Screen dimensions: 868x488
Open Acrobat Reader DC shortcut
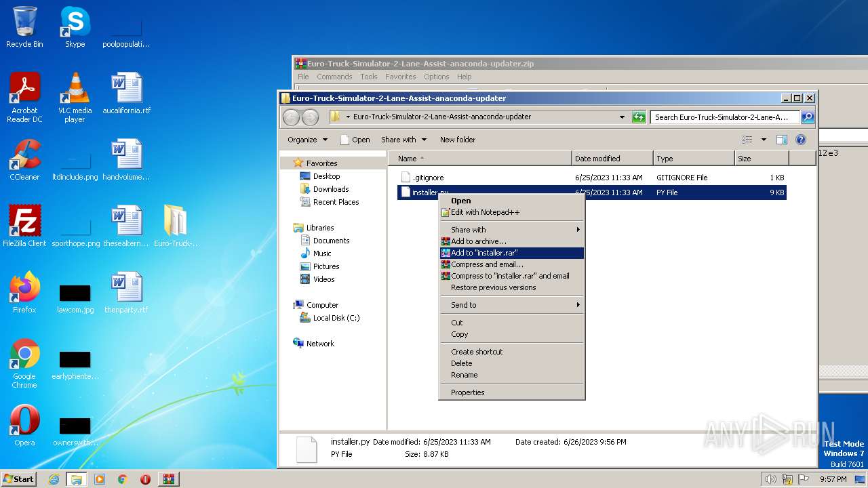coord(24,98)
